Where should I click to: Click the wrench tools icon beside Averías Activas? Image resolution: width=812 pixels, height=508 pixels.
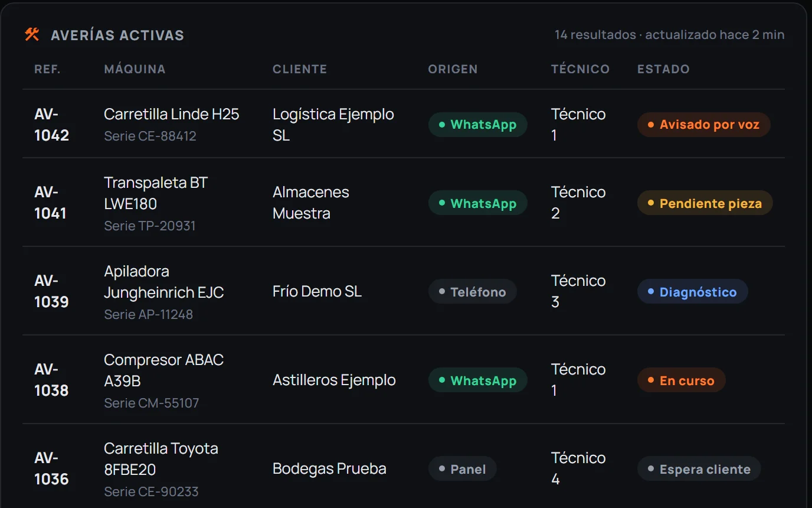click(x=32, y=35)
